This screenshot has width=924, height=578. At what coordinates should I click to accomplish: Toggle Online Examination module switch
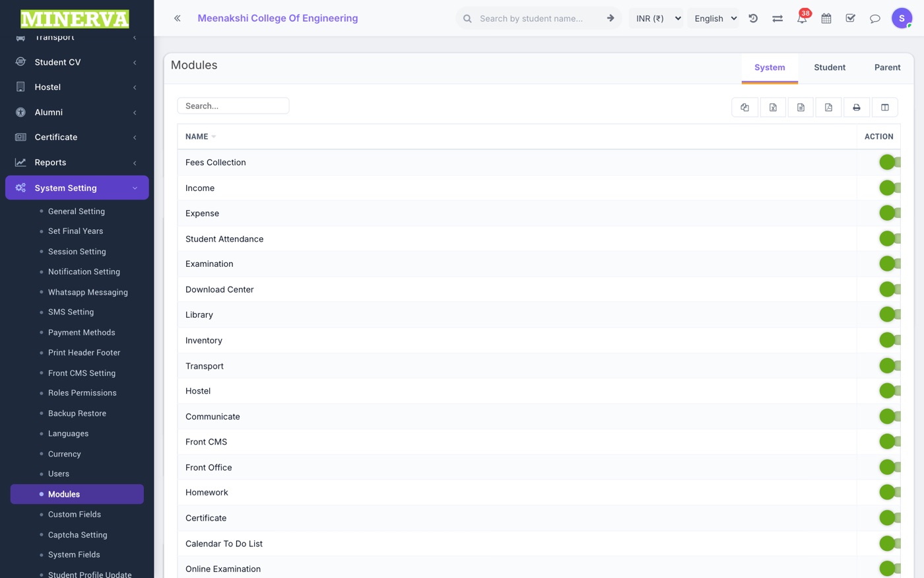tap(890, 569)
